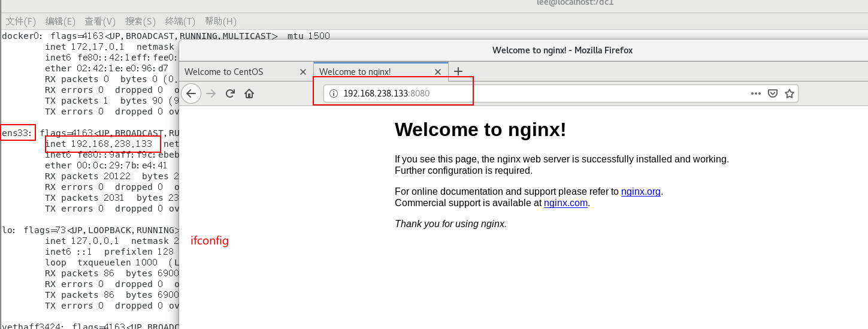
Task: Follow the nginx.org link
Action: click(x=641, y=192)
